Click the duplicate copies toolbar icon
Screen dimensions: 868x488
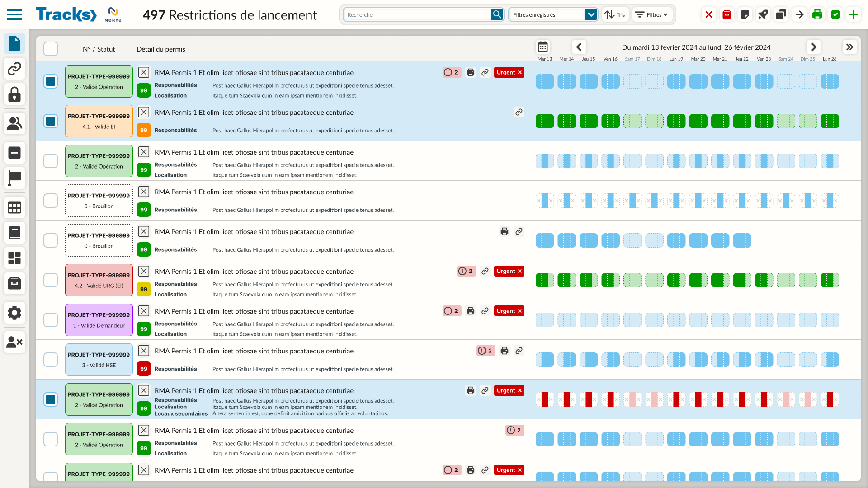pos(781,14)
